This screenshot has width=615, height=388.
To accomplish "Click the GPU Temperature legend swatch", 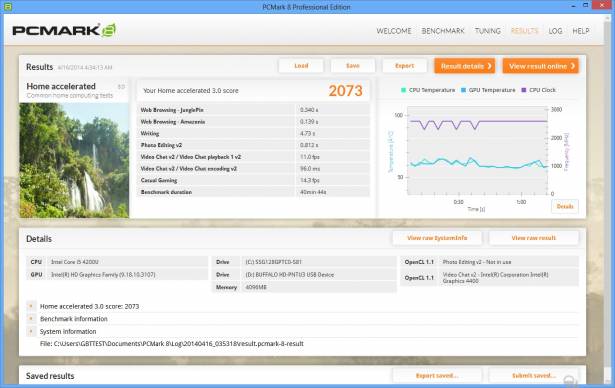I will pyautogui.click(x=463, y=90).
